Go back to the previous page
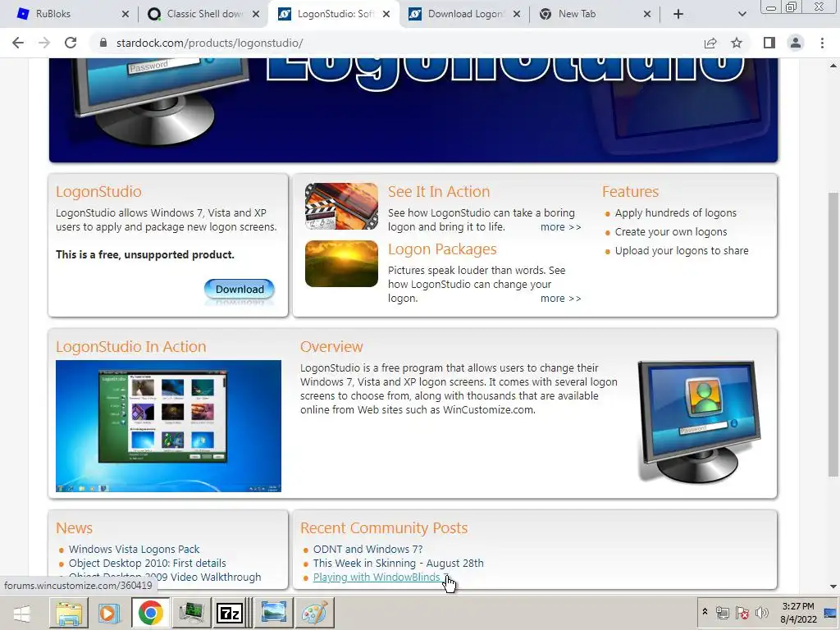The image size is (840, 630). click(x=18, y=43)
